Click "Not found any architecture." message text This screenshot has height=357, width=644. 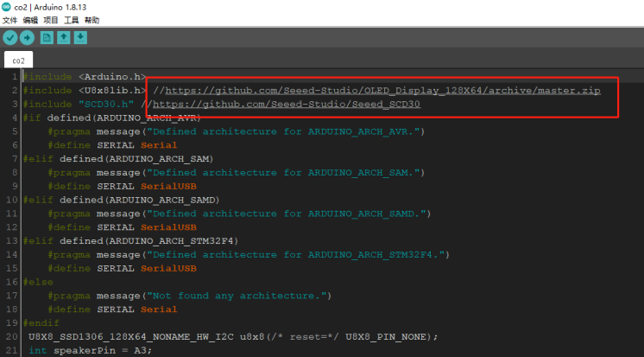click(237, 296)
